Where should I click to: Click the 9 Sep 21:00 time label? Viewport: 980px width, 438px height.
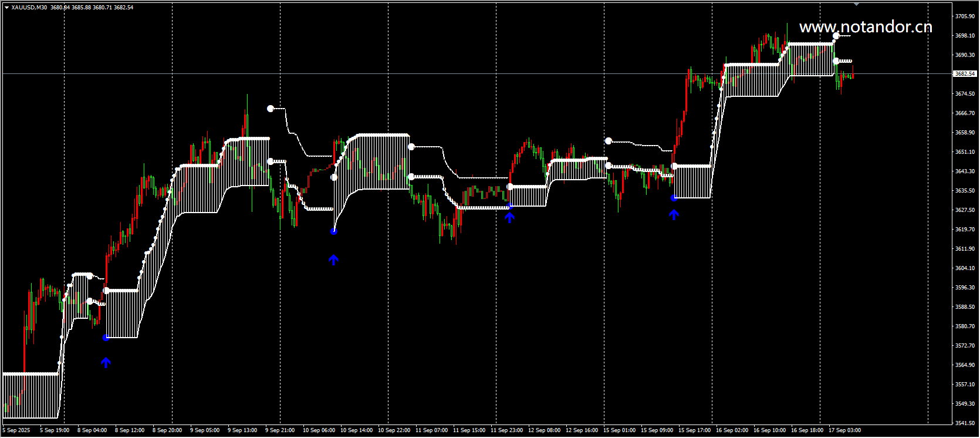[280, 430]
